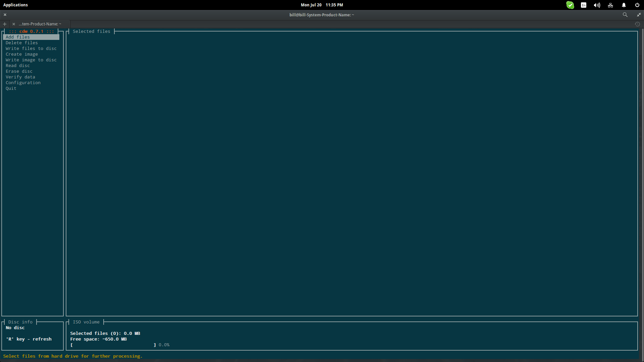Open Configuration in cdw menu
The height and width of the screenshot is (362, 644).
click(x=23, y=83)
